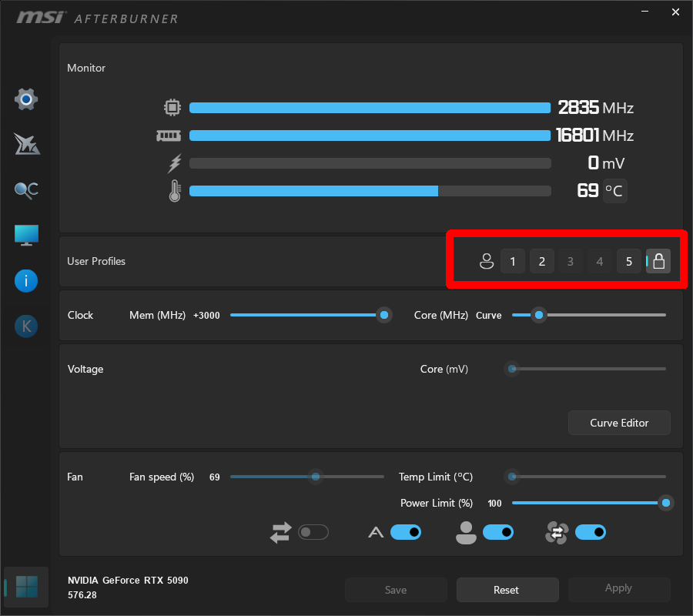
Task: Click the Reset button
Action: click(x=507, y=590)
